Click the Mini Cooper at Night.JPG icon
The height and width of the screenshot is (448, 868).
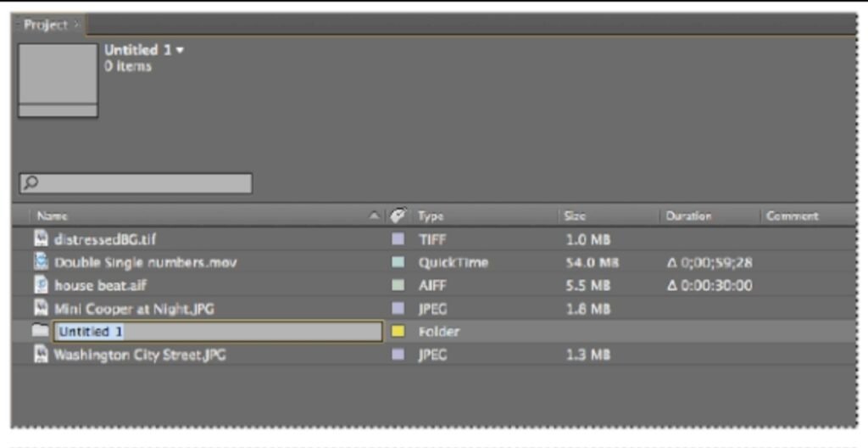(40, 309)
